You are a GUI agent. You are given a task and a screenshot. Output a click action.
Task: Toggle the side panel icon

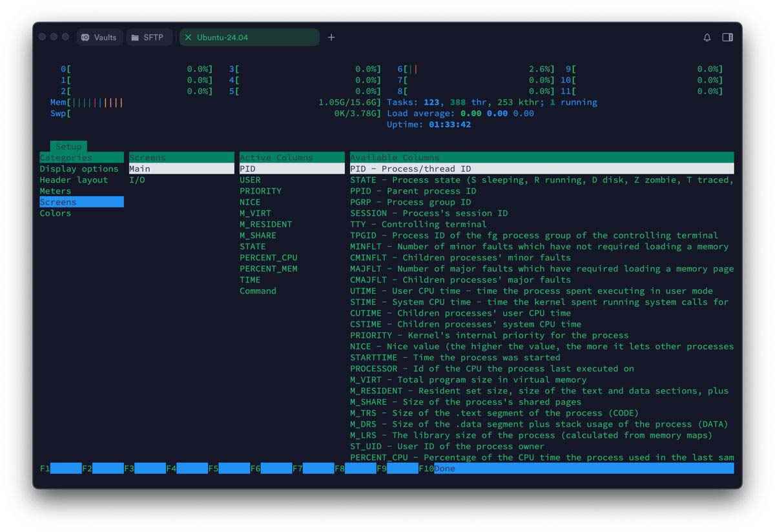[x=727, y=37]
